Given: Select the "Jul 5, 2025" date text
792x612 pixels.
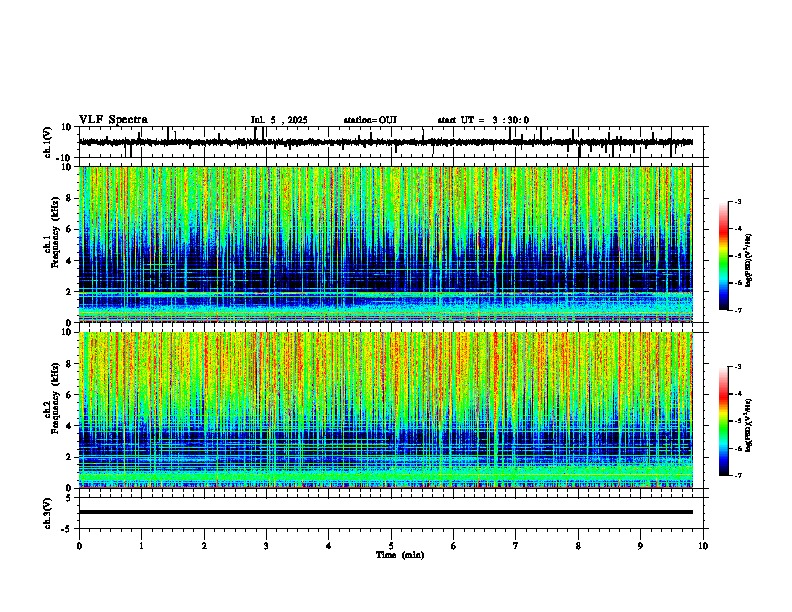Looking at the screenshot, I should click(x=279, y=120).
